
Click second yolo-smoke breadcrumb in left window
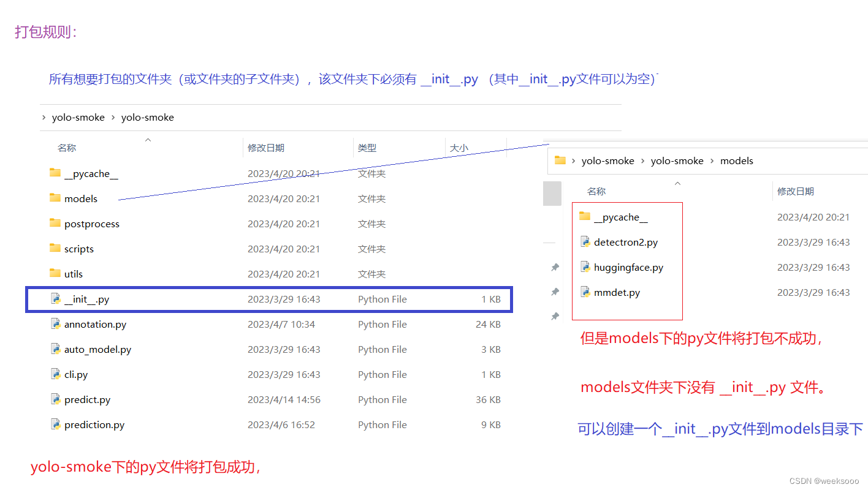pos(148,118)
